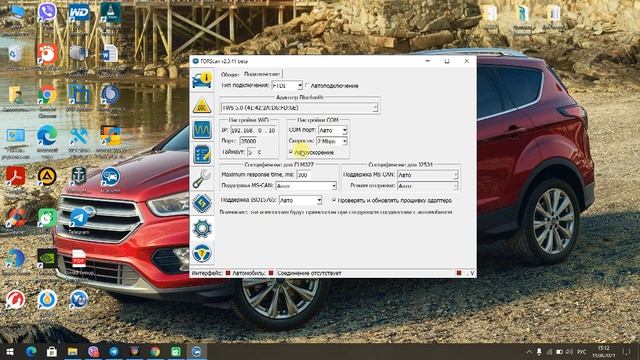This screenshot has height=360, width=640.
Task: Open the COM speed 2 Mbps dropdown
Action: [344, 141]
